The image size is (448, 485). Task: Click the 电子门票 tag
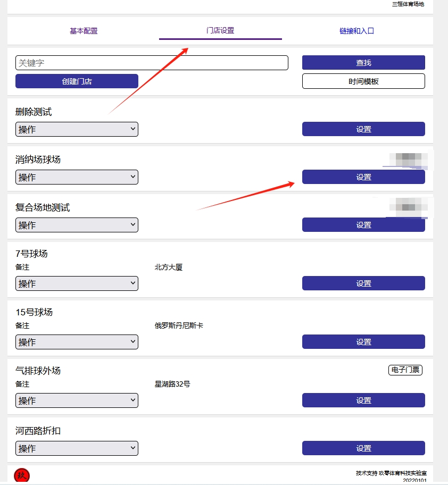[405, 370]
